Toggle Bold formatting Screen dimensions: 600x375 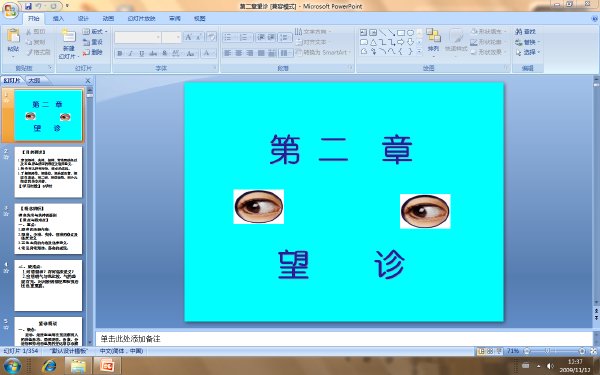119,53
